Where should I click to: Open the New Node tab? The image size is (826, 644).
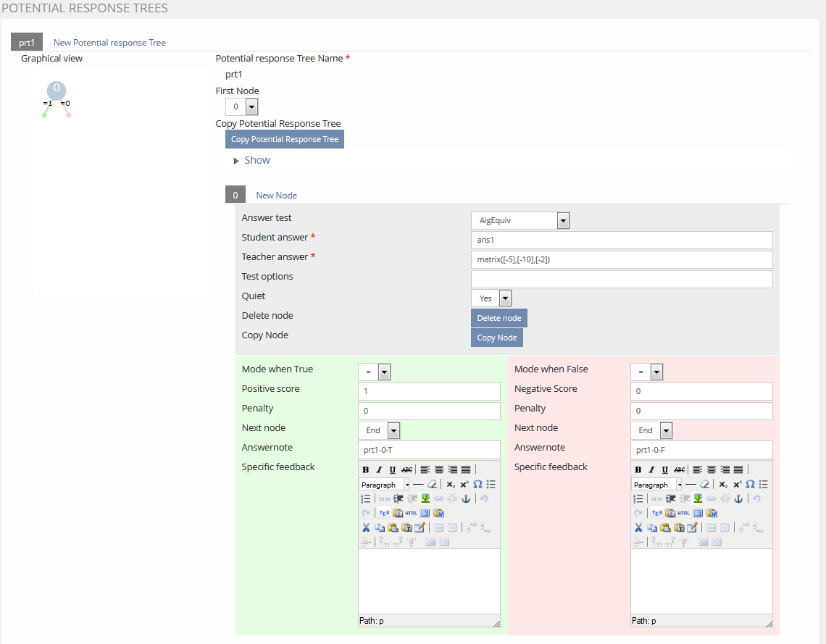276,196
